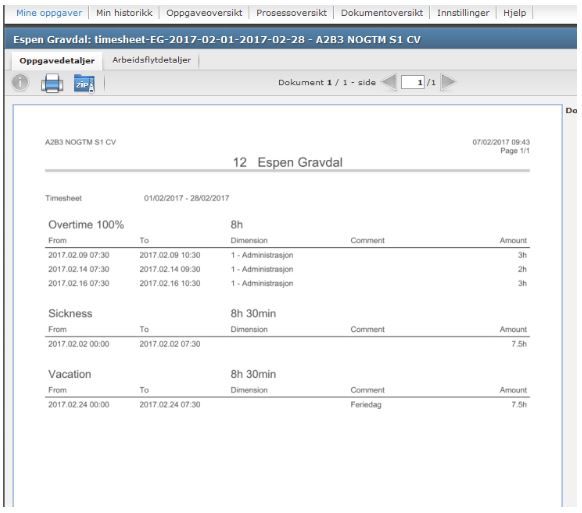Click the info icon in toolbar

(x=20, y=82)
